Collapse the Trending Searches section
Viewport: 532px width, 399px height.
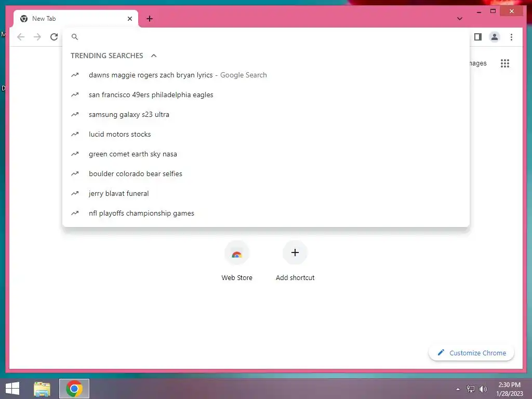pyautogui.click(x=154, y=56)
